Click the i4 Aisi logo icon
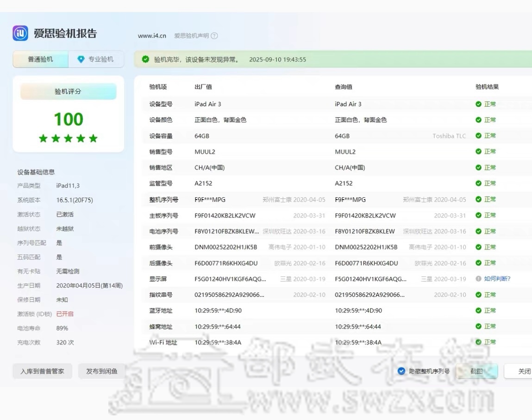This screenshot has width=532, height=420. pos(20,33)
